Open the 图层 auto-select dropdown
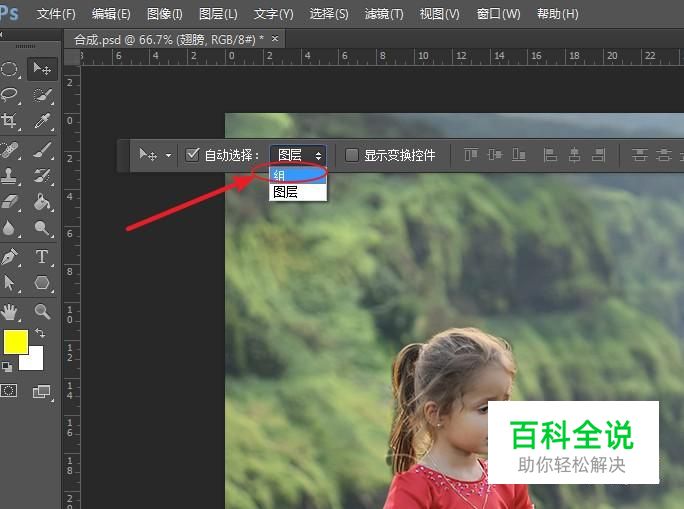 [298, 155]
